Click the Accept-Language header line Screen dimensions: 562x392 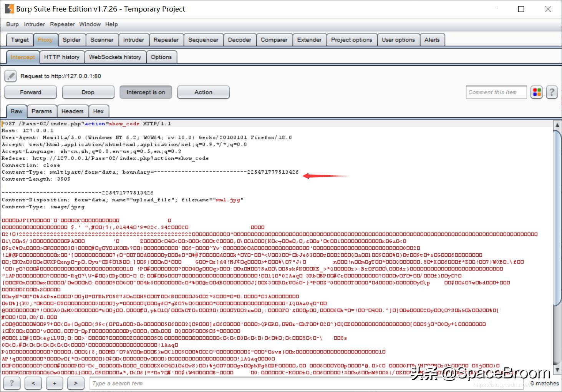[91, 151]
